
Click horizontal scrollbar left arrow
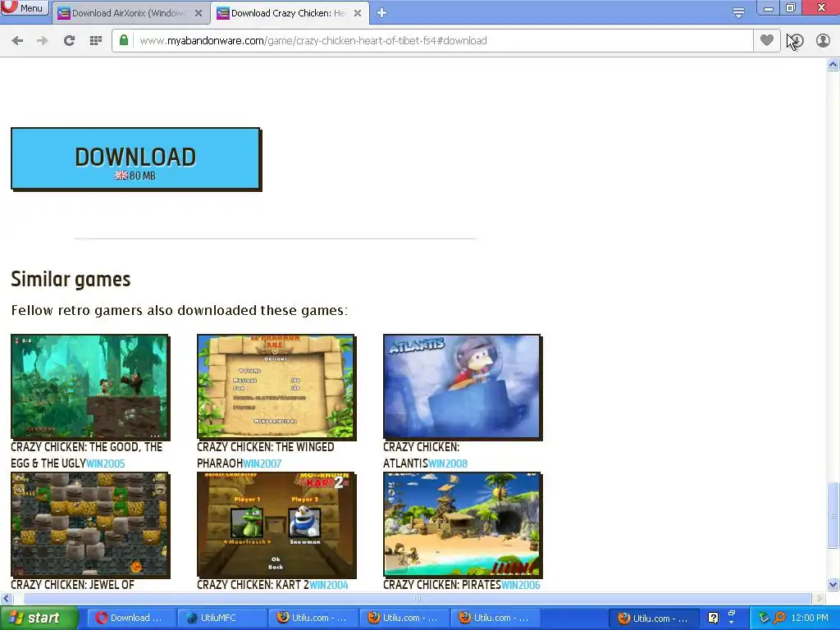(6, 598)
